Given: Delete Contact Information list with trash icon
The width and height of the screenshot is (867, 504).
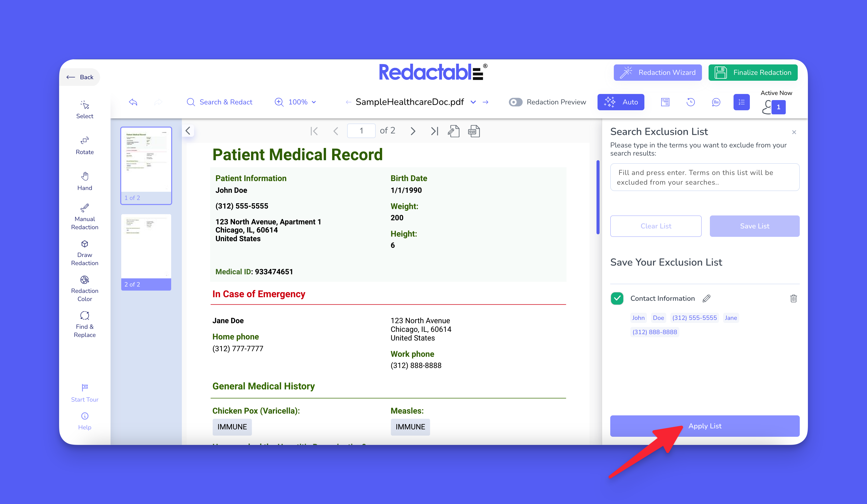Looking at the screenshot, I should 793,298.
